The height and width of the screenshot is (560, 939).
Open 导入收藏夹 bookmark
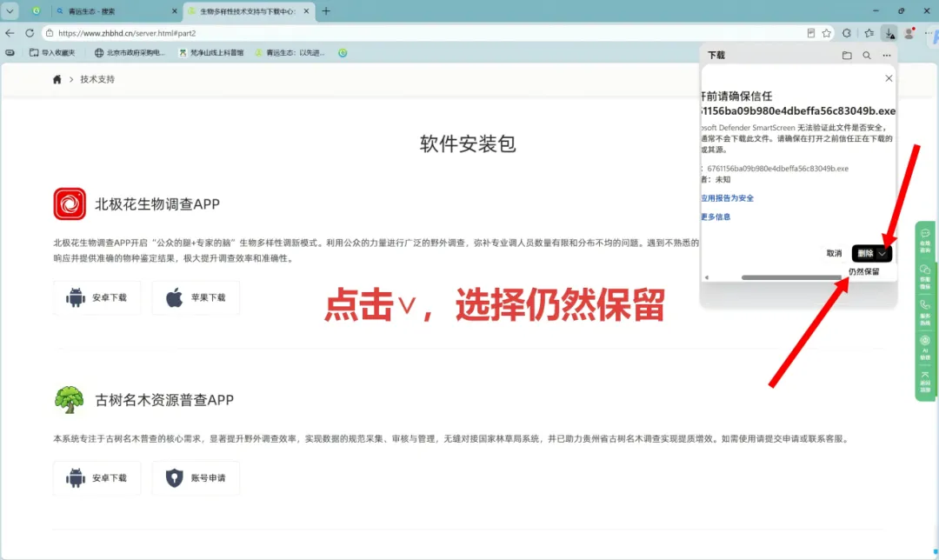(x=53, y=53)
